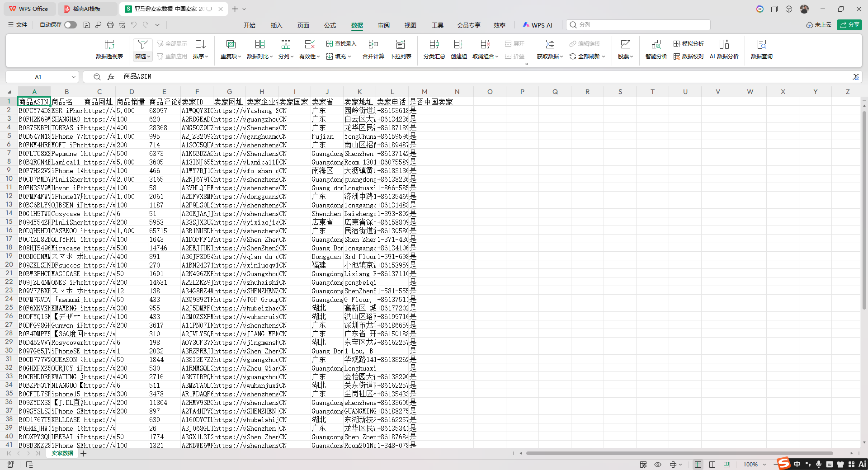Click the 筛选 funnel filter icon
Viewport: 868px width, 470px height.
coord(142,44)
